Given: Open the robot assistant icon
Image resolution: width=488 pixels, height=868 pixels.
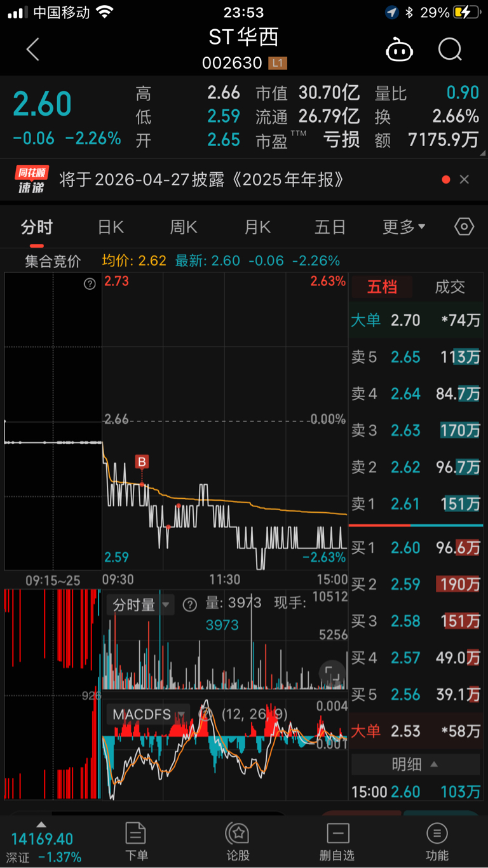Looking at the screenshot, I should 399,50.
